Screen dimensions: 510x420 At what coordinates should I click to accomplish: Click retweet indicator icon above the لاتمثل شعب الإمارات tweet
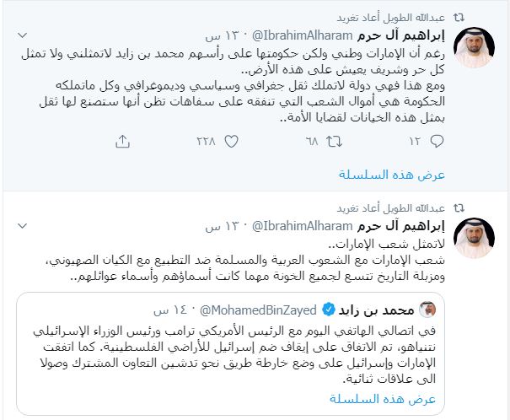pos(459,207)
